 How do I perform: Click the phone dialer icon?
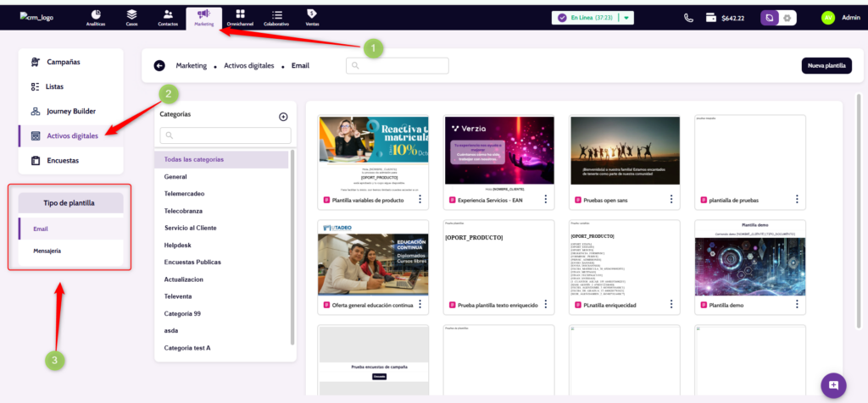[688, 18]
